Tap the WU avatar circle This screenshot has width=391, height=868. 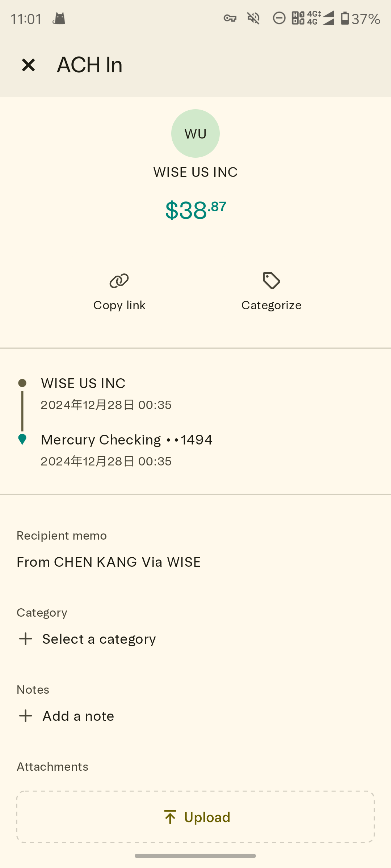[195, 133]
